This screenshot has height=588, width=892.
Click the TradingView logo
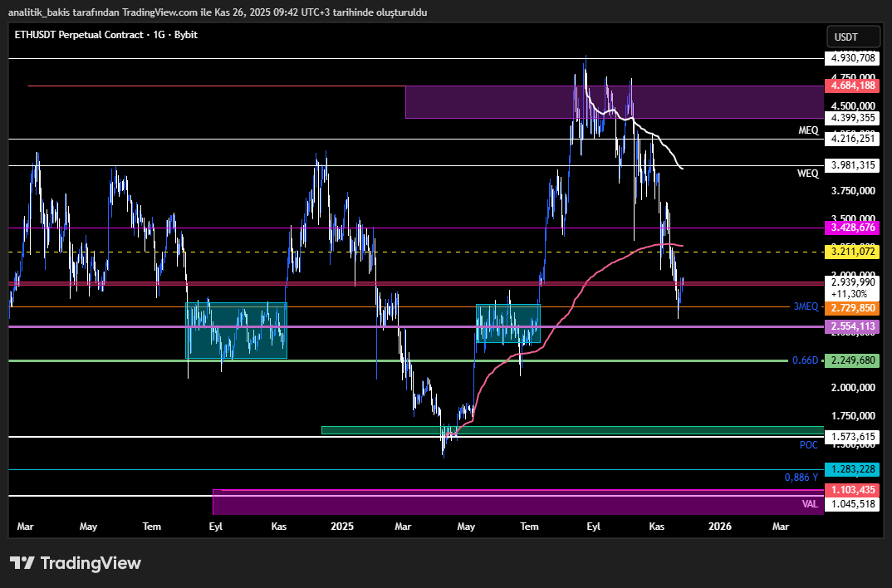[75, 563]
